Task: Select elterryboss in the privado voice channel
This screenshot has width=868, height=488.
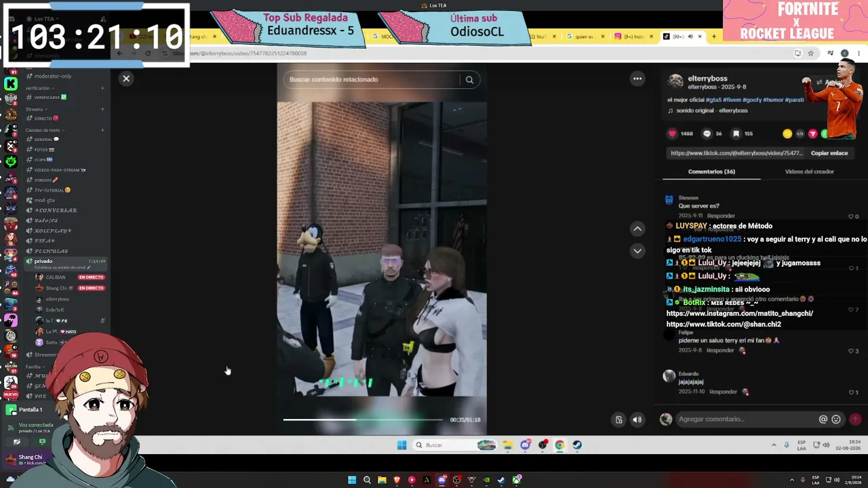Action: [x=58, y=299]
